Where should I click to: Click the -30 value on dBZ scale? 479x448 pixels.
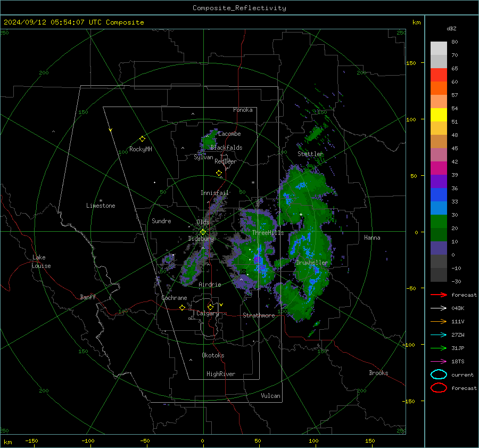point(456,281)
